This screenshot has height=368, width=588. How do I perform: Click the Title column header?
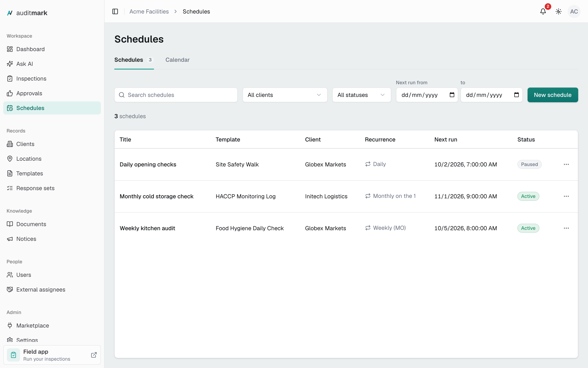pos(125,139)
